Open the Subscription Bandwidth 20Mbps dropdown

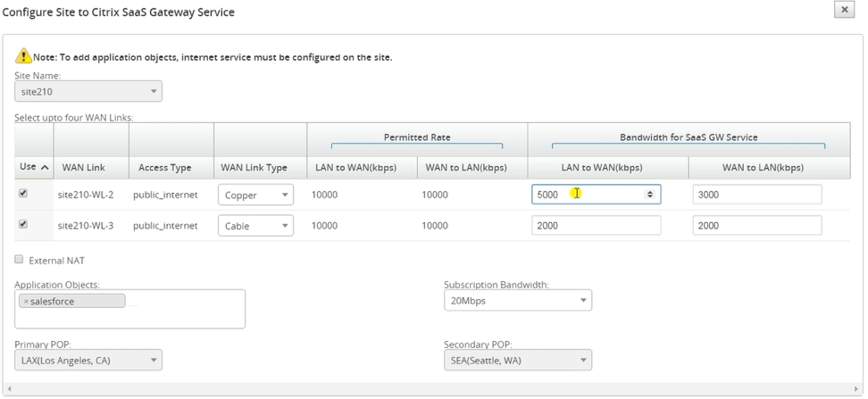[518, 300]
